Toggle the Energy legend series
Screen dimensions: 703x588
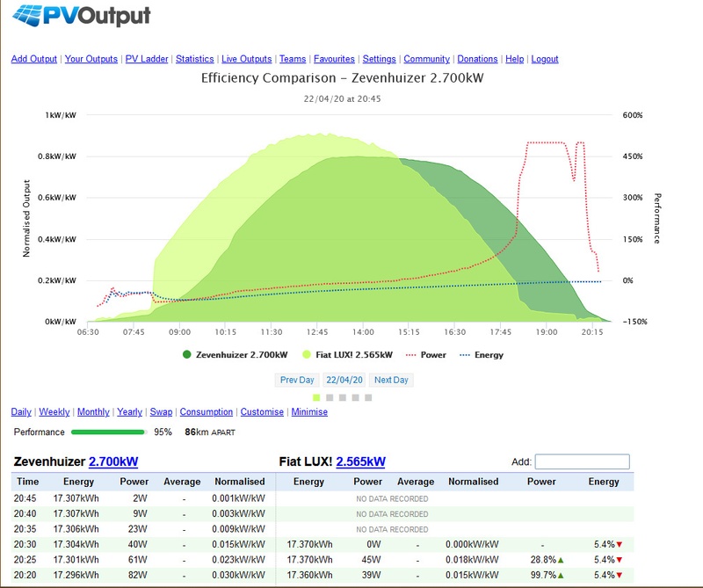(482, 355)
